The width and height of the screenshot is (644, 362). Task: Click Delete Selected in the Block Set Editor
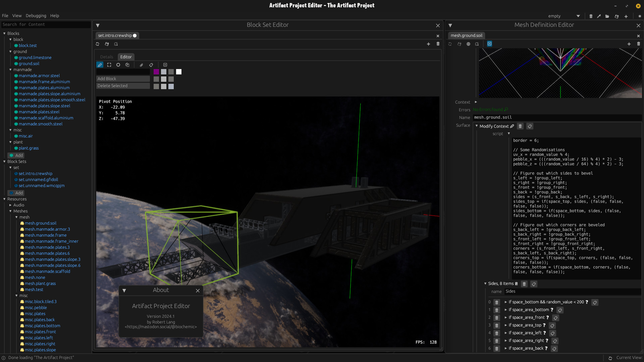coord(123,86)
